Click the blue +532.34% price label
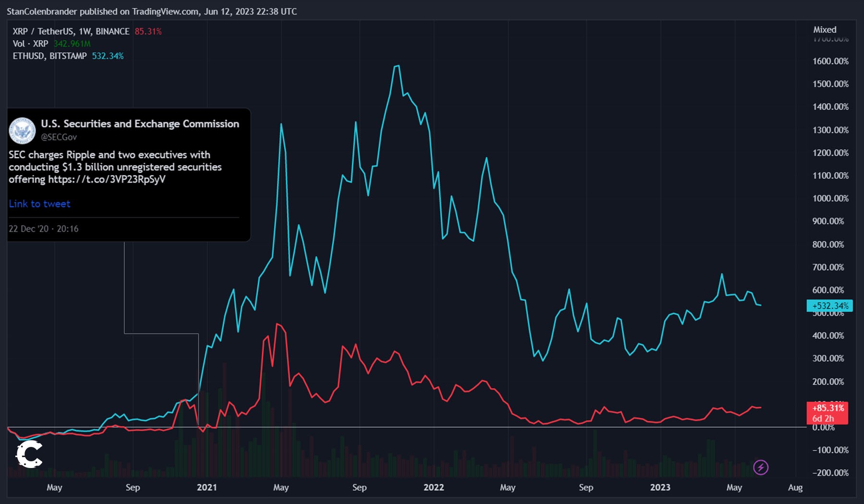Image resolution: width=864 pixels, height=504 pixels. click(829, 306)
